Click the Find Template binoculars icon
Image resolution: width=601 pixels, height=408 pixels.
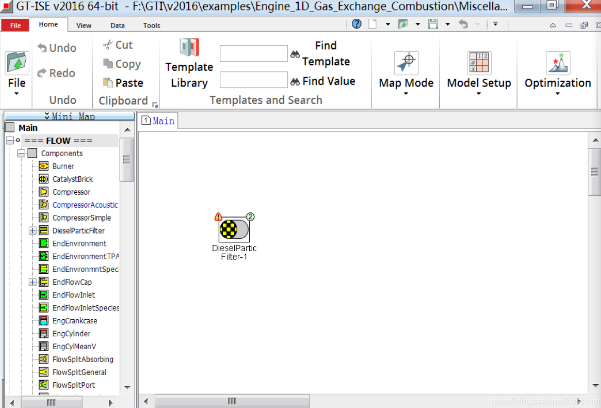pyautogui.click(x=296, y=54)
